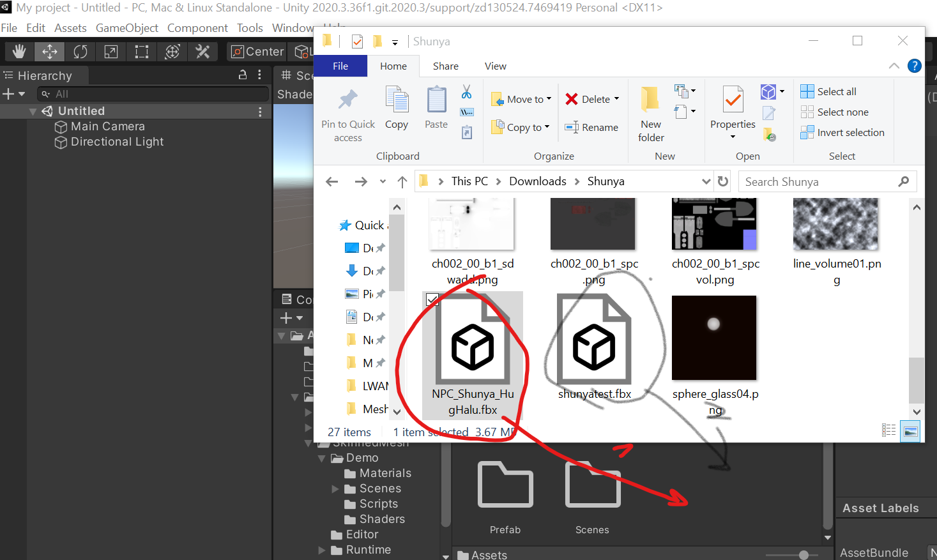The width and height of the screenshot is (937, 560).
Task: Open Hierarchy panel three-dot options menu
Action: (x=259, y=75)
